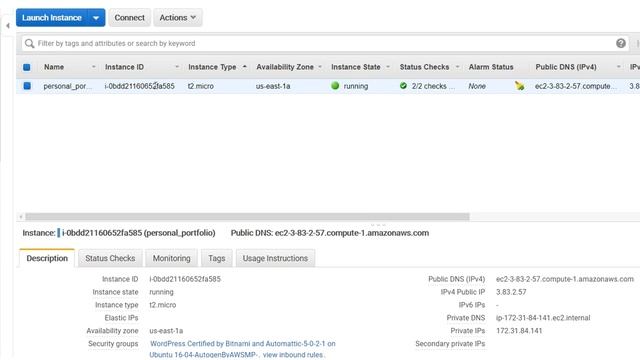Click the Instance state running value in details
640x360 pixels.
coord(161,292)
